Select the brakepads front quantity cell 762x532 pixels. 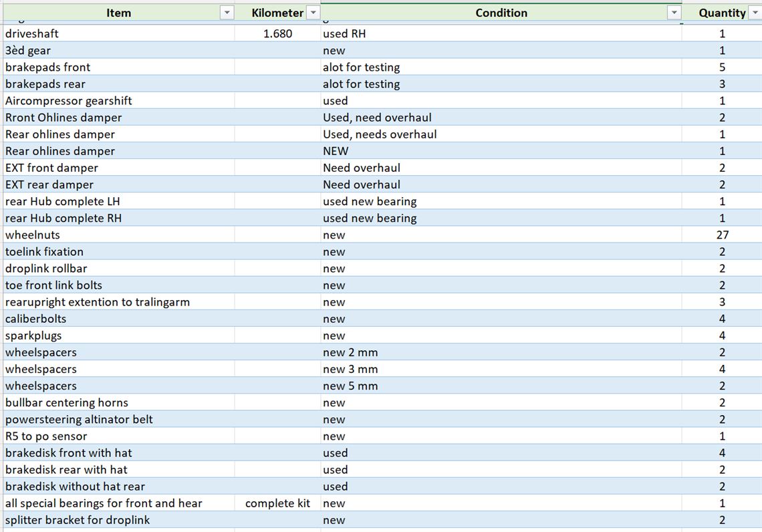click(722, 67)
